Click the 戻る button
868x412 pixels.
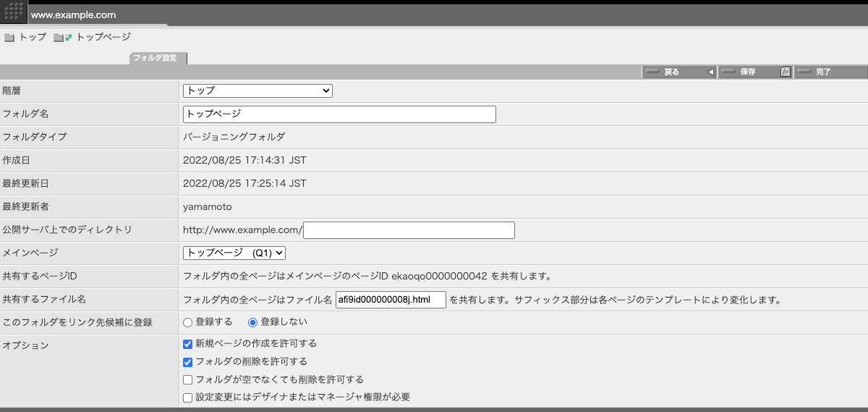click(x=678, y=72)
